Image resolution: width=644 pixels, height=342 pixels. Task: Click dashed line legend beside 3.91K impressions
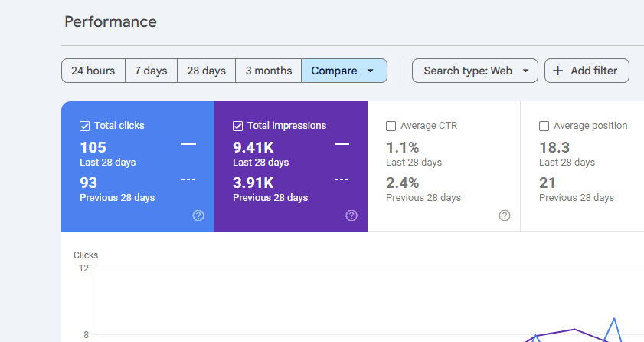(342, 179)
